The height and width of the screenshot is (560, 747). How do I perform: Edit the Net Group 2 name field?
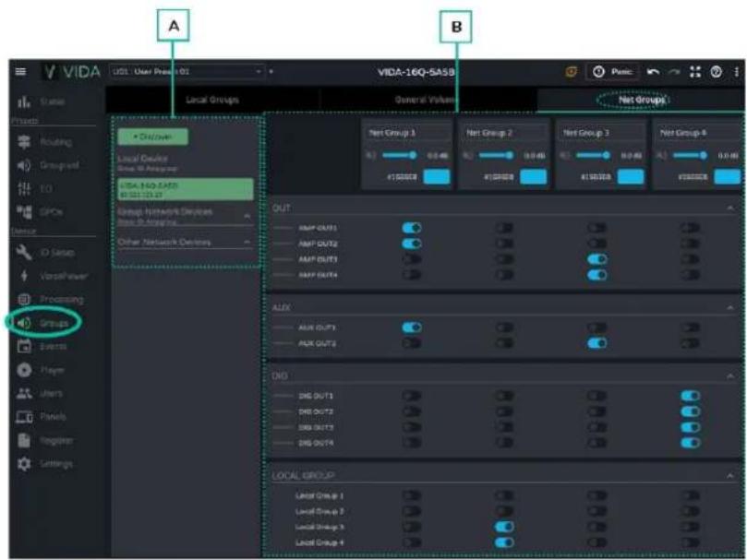[x=504, y=133]
